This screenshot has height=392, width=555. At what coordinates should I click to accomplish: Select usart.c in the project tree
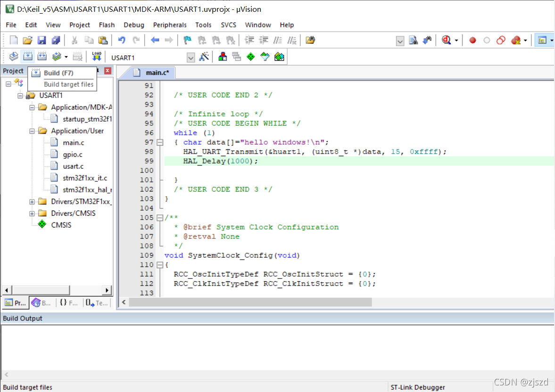coord(73,166)
